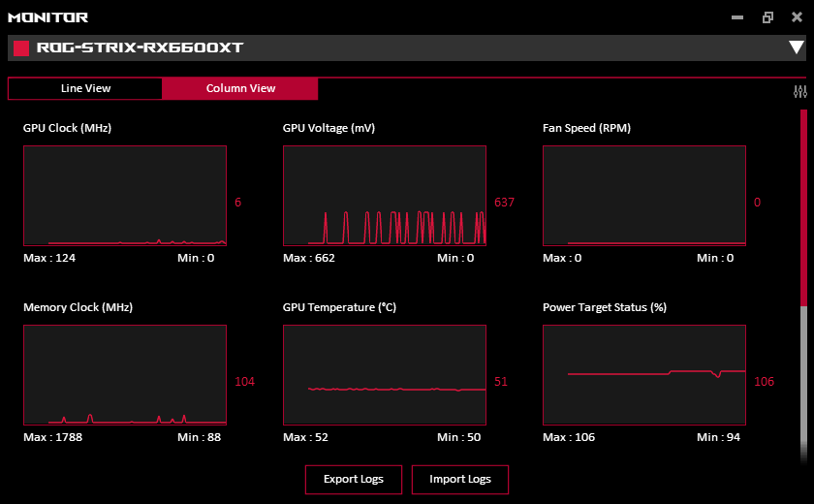
Task: Minimize the Monitor window
Action: (x=737, y=17)
